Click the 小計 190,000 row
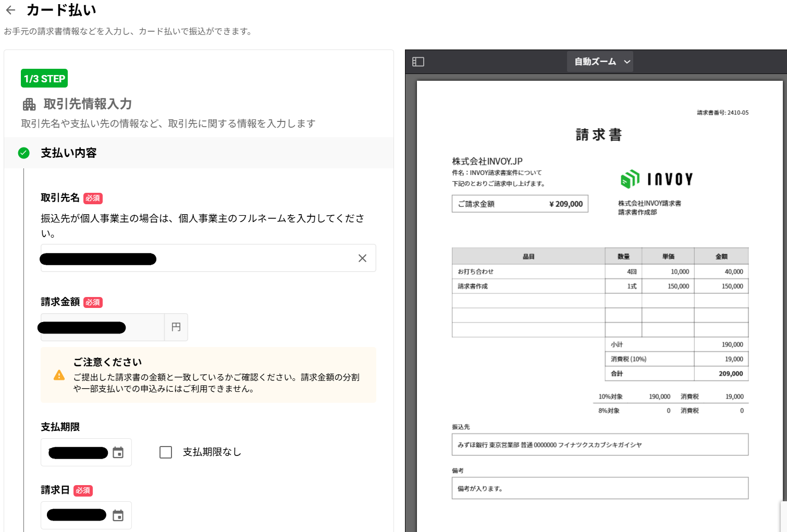Viewport: 787px width, 532px height. (677, 344)
